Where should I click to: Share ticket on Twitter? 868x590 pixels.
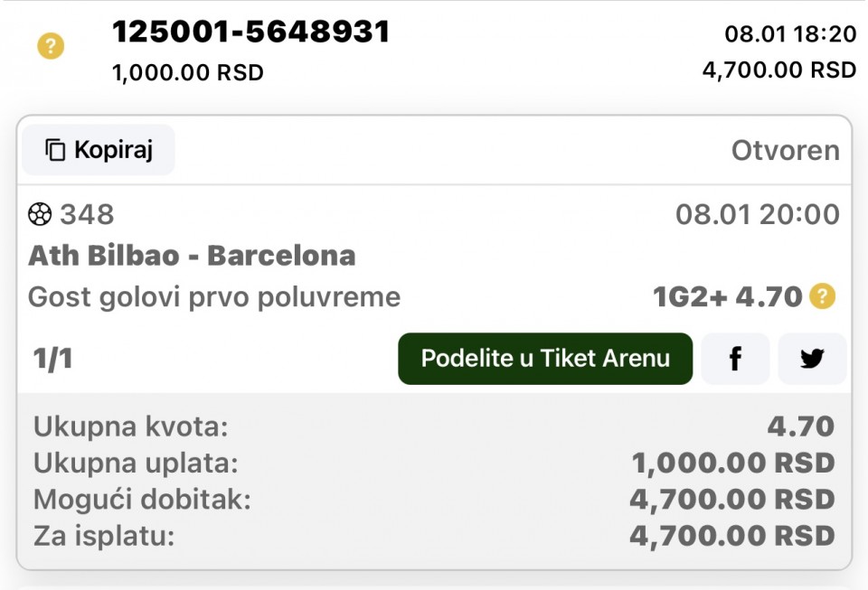(x=812, y=359)
